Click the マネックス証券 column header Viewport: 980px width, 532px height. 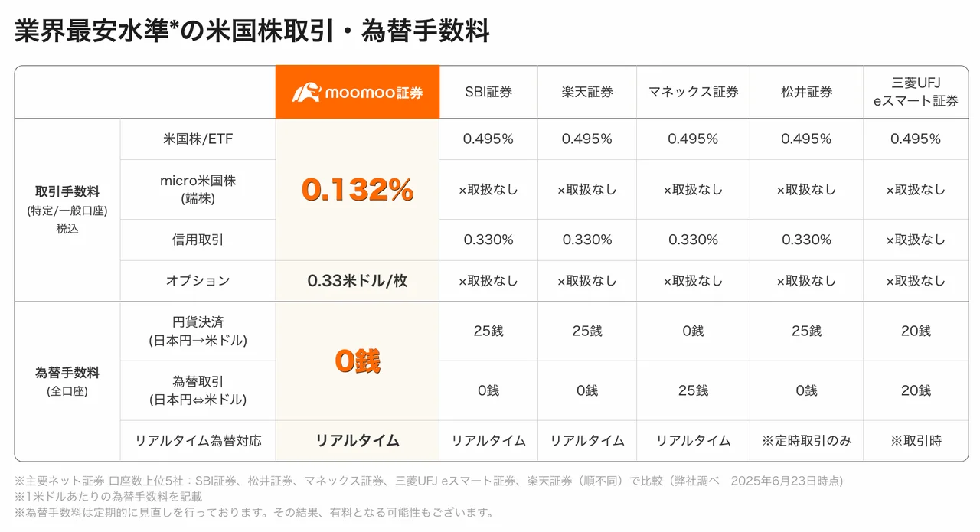click(x=693, y=92)
